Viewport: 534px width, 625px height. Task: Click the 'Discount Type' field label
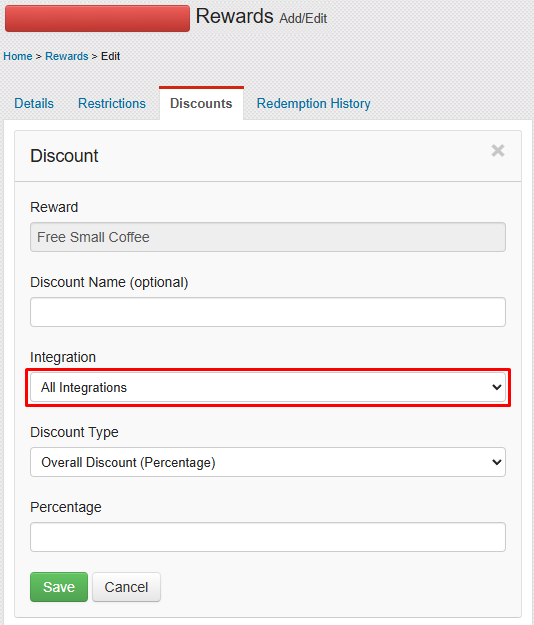point(75,432)
